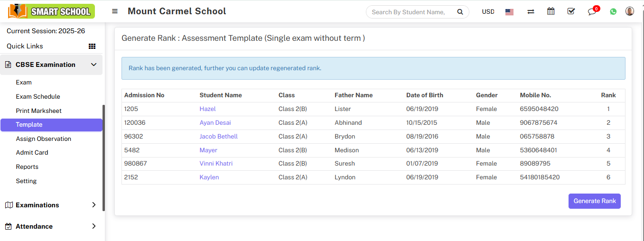
Task: Click the student name search field
Action: coord(408,12)
